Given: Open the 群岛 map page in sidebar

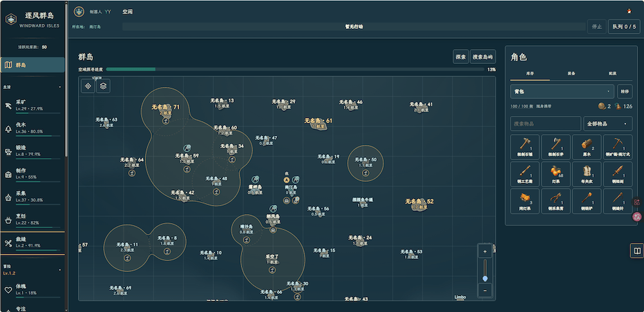Looking at the screenshot, I should pyautogui.click(x=32, y=65).
